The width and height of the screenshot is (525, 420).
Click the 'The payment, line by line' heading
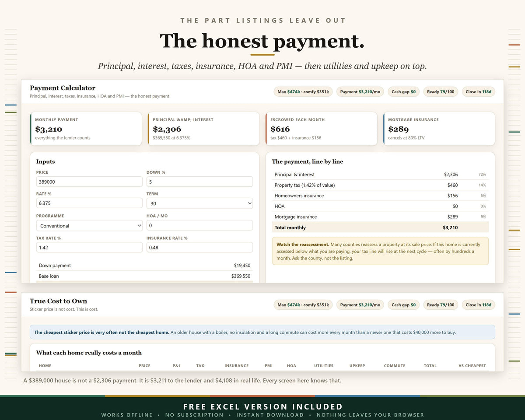(308, 161)
